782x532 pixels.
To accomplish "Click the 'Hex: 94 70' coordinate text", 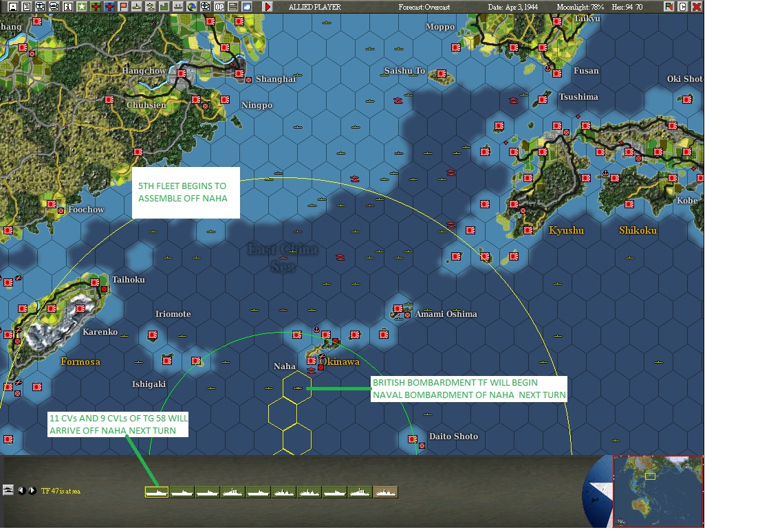I will point(627,7).
